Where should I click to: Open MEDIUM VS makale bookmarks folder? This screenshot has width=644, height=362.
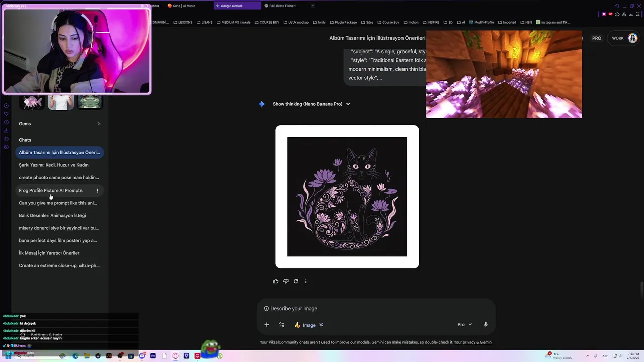(233, 22)
